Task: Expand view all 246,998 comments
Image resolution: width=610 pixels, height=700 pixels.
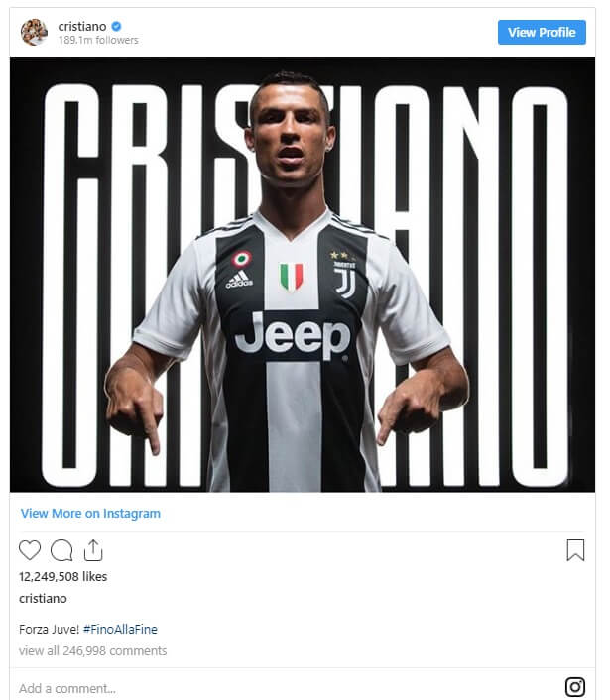Action: (x=93, y=650)
